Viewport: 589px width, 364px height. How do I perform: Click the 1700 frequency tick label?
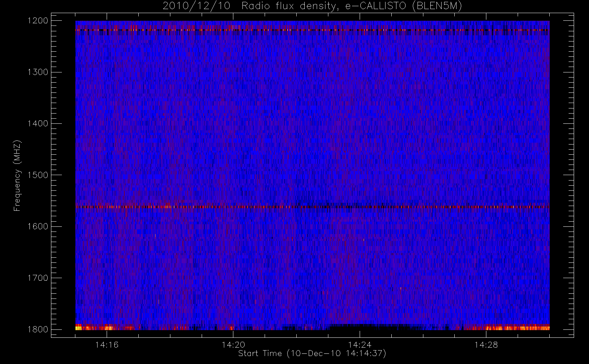(38, 278)
